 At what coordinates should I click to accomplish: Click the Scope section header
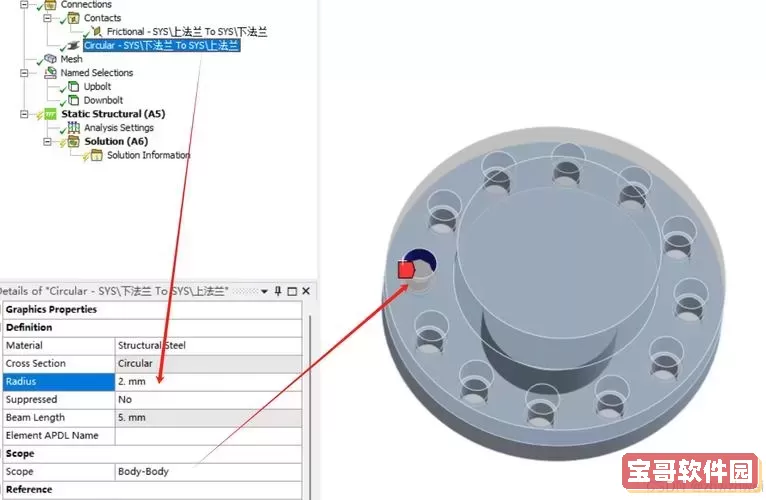[x=152, y=454]
